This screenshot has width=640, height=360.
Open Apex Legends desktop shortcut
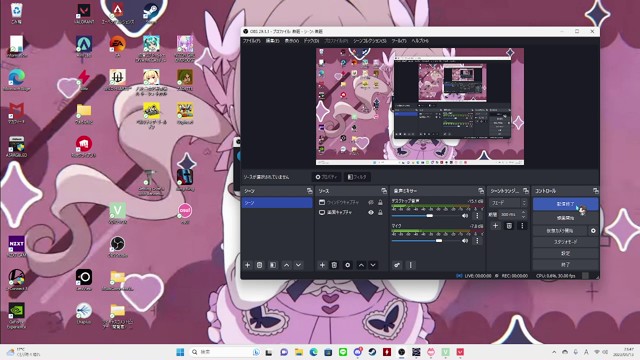[118, 13]
